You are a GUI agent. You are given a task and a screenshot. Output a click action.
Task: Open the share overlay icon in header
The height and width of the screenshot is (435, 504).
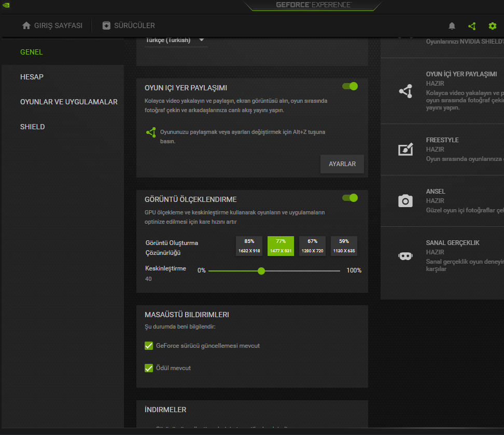(472, 26)
